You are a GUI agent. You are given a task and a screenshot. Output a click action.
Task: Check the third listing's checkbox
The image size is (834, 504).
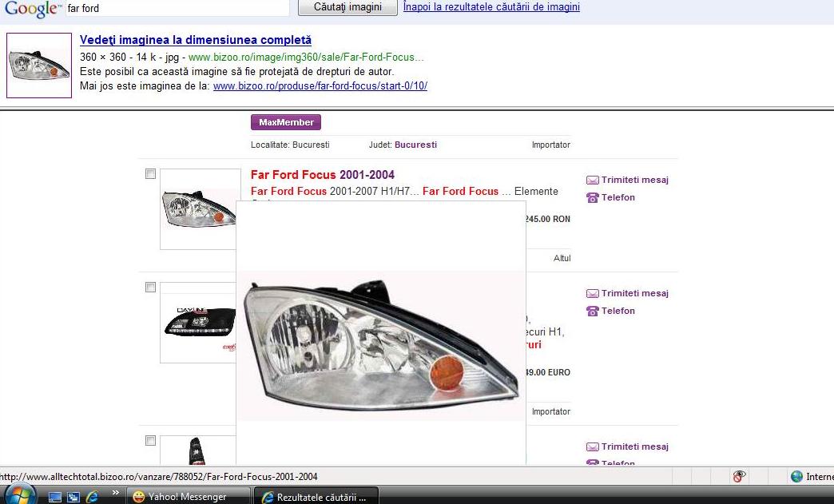pyautogui.click(x=150, y=441)
